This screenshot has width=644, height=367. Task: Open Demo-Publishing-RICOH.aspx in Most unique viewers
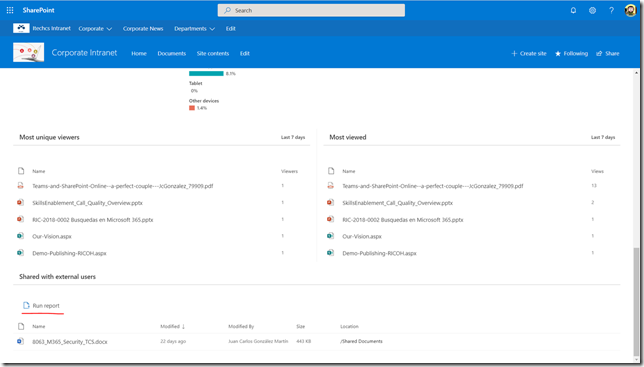coord(69,253)
